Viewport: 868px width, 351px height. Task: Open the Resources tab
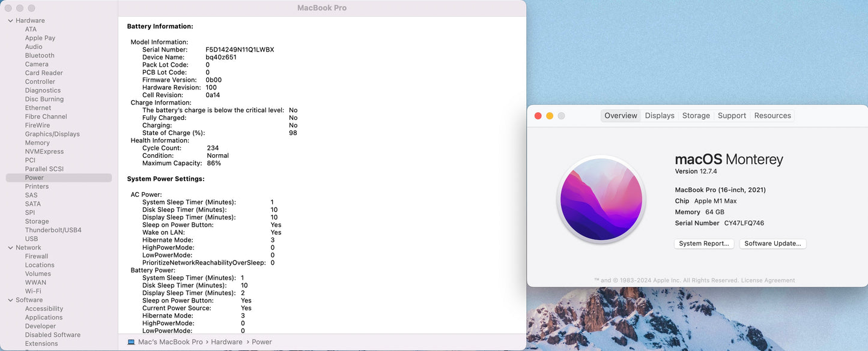pyautogui.click(x=772, y=116)
